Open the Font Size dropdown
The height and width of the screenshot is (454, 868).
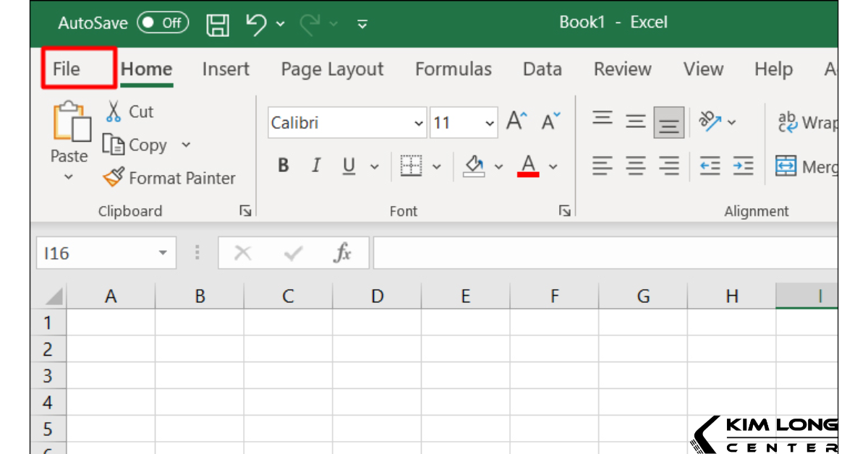click(x=489, y=123)
